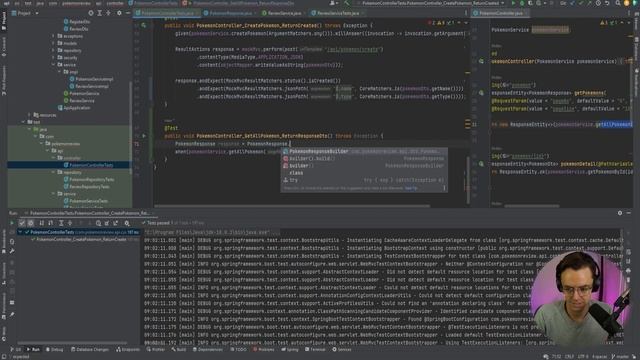640x360 pixels.
Task: Toggle Sort by Duration in Run toolbar
Action: (51, 223)
